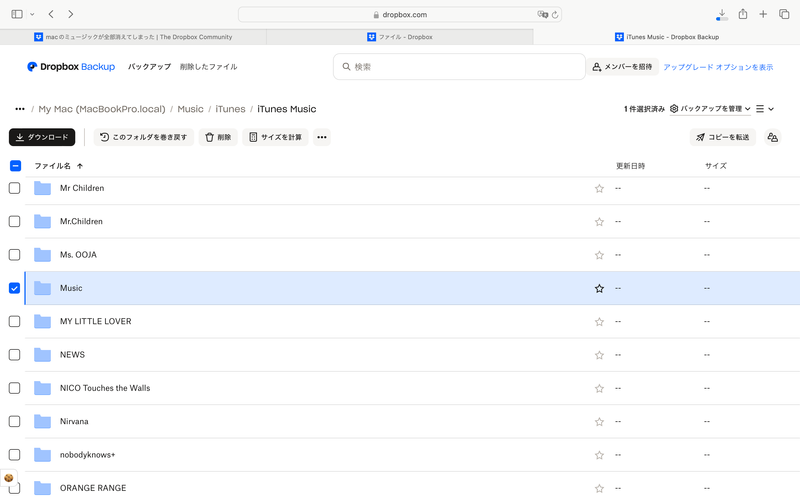Show Safari tab overview

[784, 14]
